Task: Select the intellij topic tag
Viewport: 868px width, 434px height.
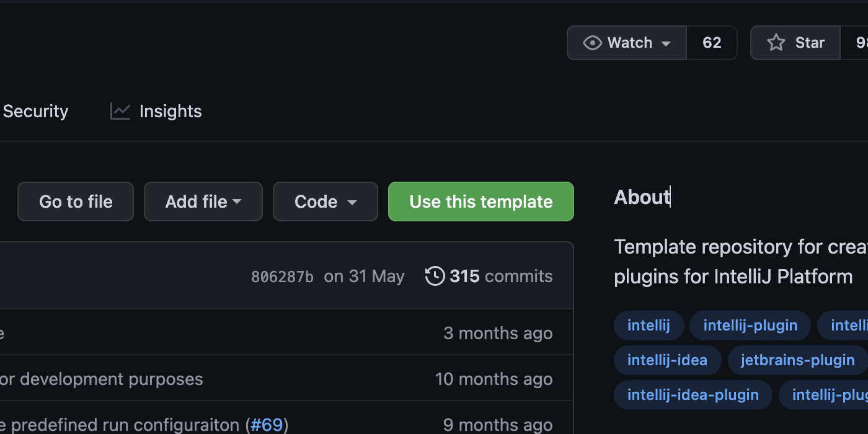Action: click(x=649, y=325)
